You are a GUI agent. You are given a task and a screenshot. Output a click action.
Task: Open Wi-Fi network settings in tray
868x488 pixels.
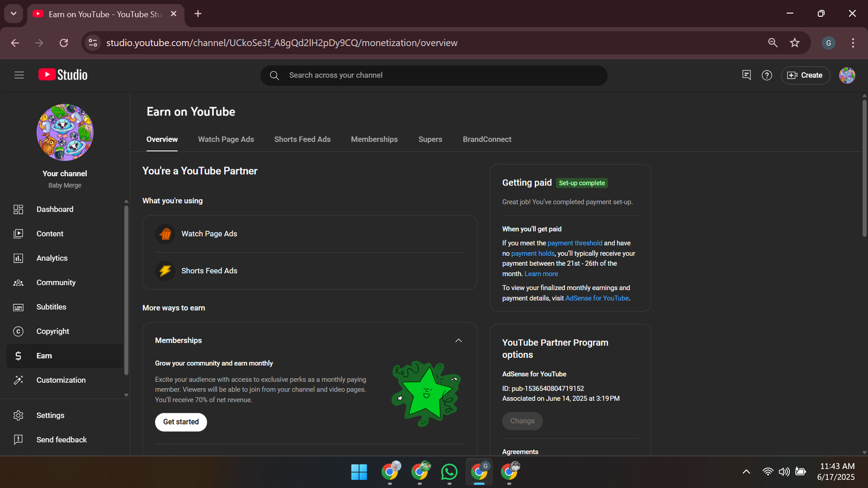click(768, 472)
